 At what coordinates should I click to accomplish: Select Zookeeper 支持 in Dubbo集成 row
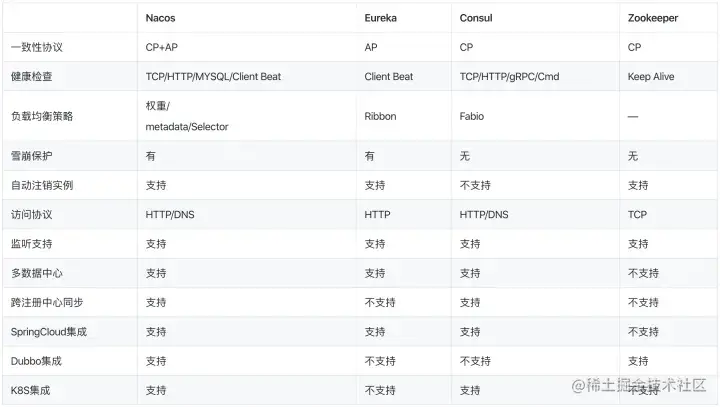click(x=638, y=362)
